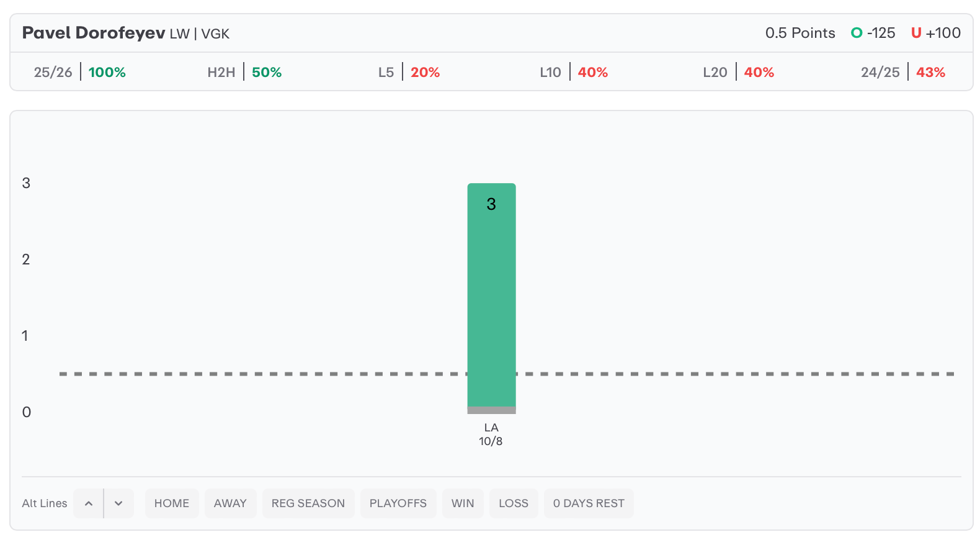This screenshot has width=980, height=545.
Task: Switch to the H2H split
Action: (x=244, y=72)
